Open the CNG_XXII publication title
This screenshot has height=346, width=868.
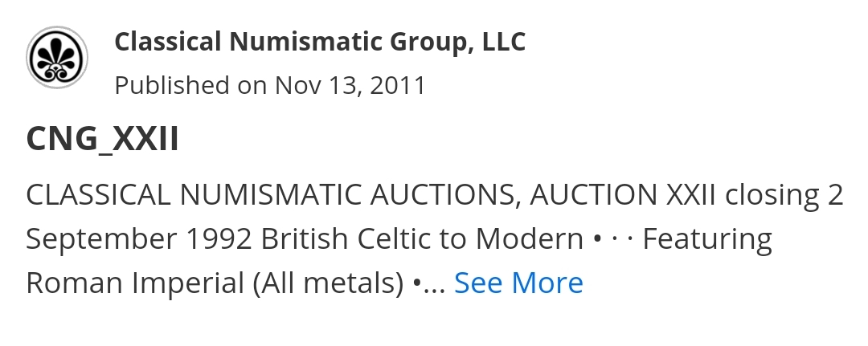[102, 139]
